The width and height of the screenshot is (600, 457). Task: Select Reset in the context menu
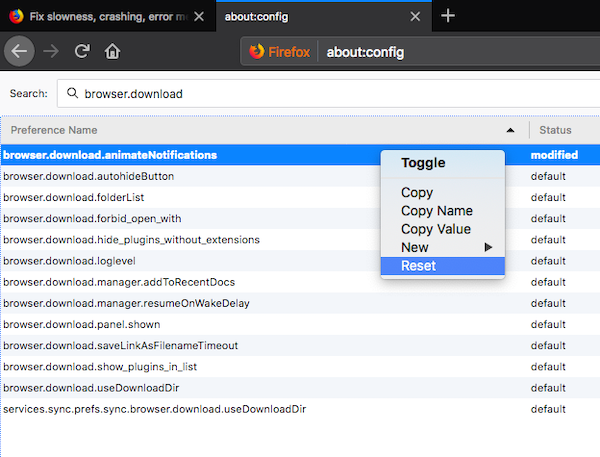pos(418,266)
